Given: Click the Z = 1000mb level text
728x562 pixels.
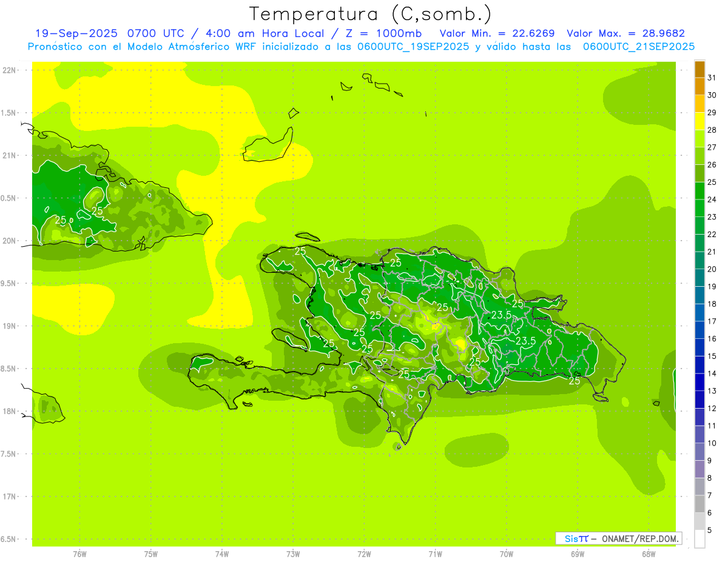Looking at the screenshot, I should tap(387, 33).
